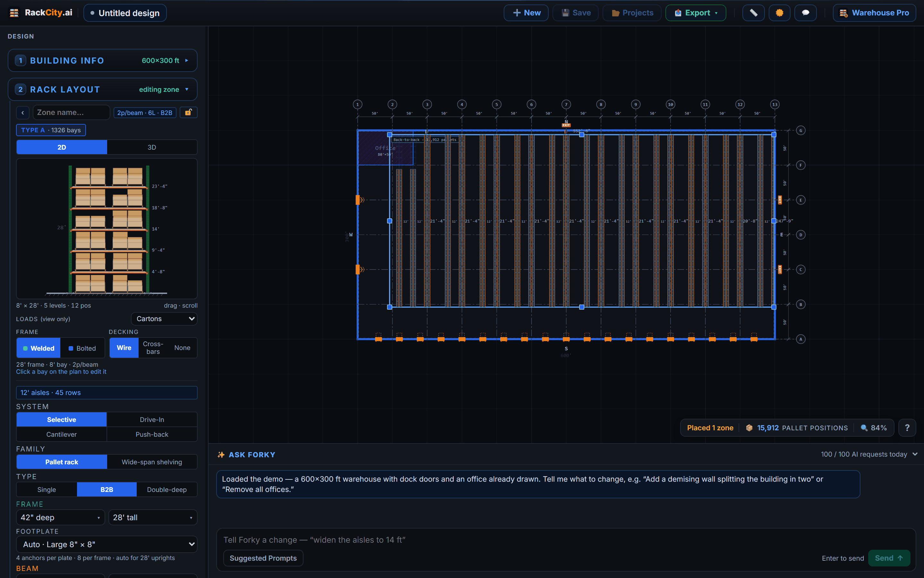Click the 12' aisles · 45 rows summary
The width and height of the screenshot is (924, 578).
(x=107, y=393)
